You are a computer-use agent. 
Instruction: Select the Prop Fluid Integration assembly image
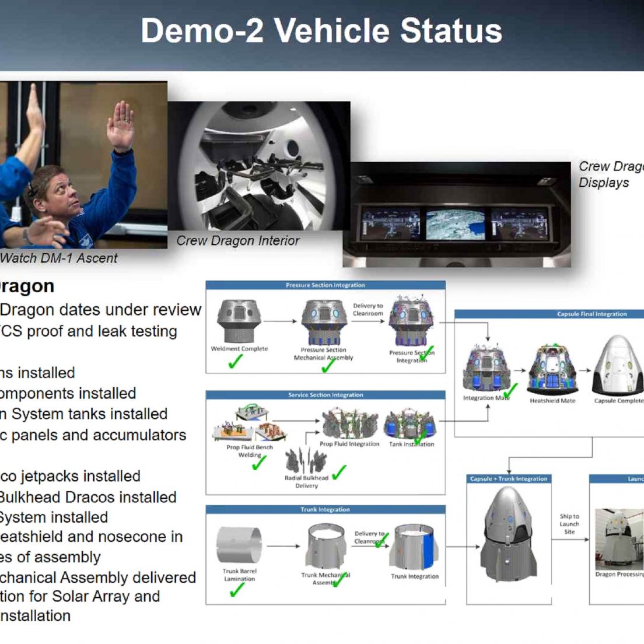(349, 423)
